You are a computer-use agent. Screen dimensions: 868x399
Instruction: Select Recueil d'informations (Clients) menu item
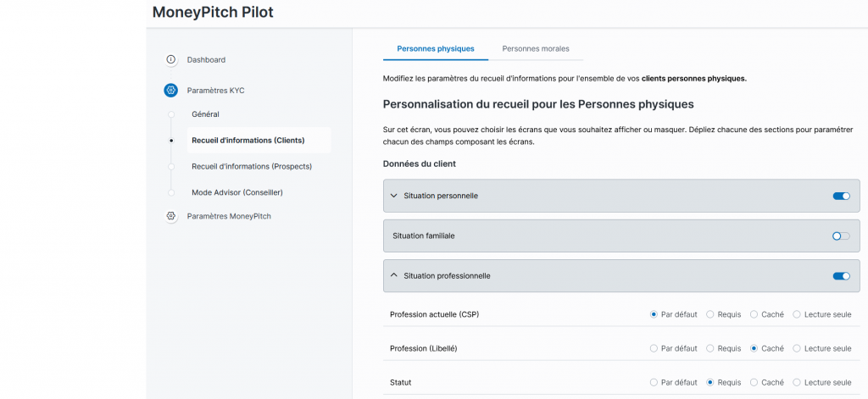pyautogui.click(x=248, y=140)
